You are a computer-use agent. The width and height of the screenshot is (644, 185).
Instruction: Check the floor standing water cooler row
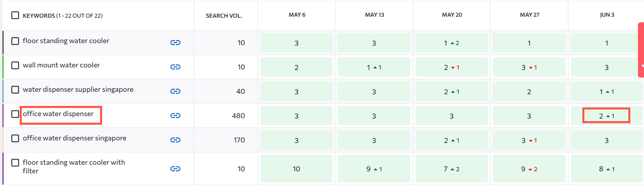point(15,41)
